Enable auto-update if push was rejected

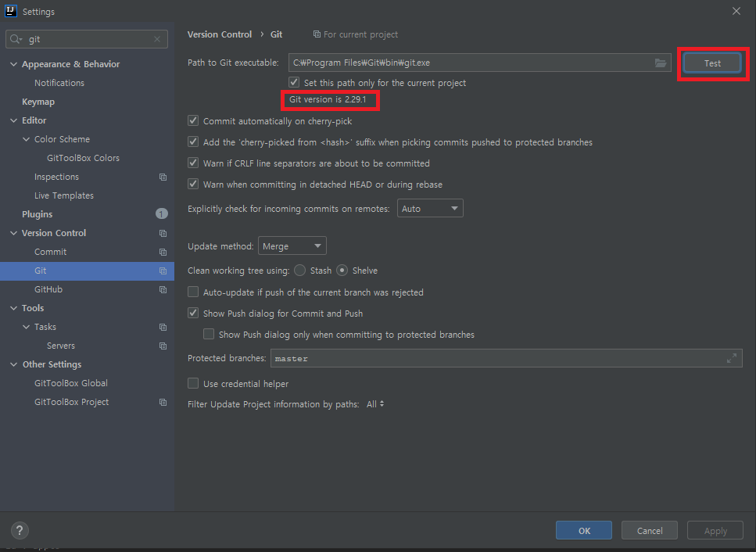pyautogui.click(x=193, y=292)
